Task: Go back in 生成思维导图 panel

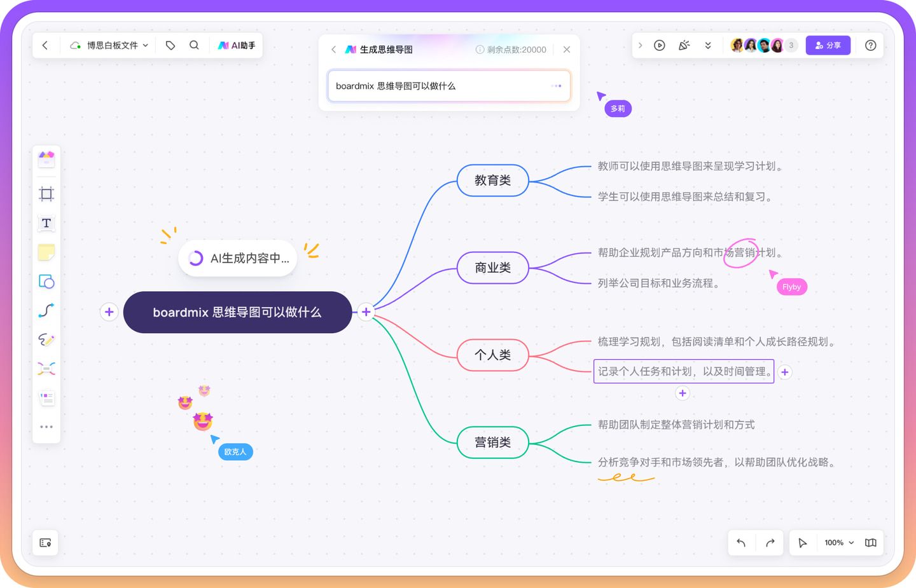Action: (x=333, y=50)
